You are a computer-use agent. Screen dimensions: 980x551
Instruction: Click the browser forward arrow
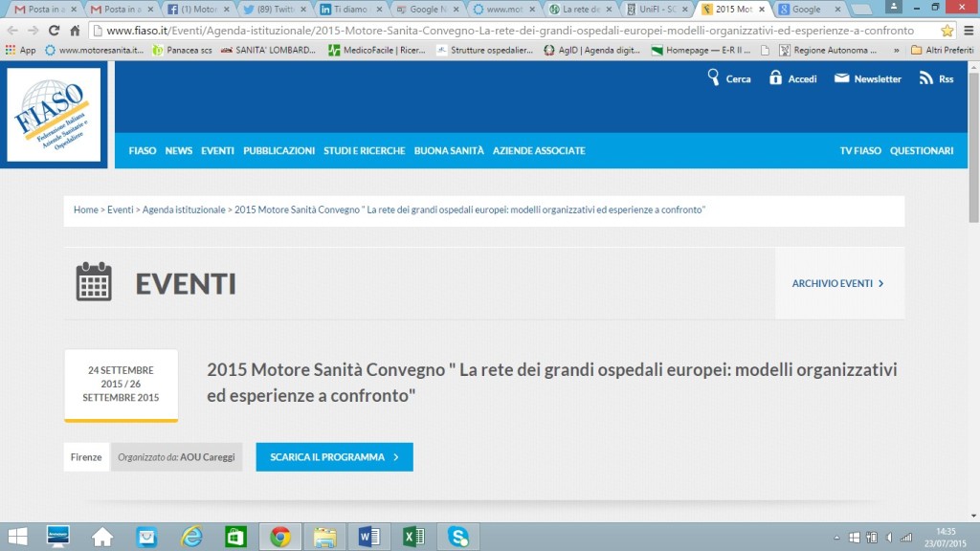33,31
